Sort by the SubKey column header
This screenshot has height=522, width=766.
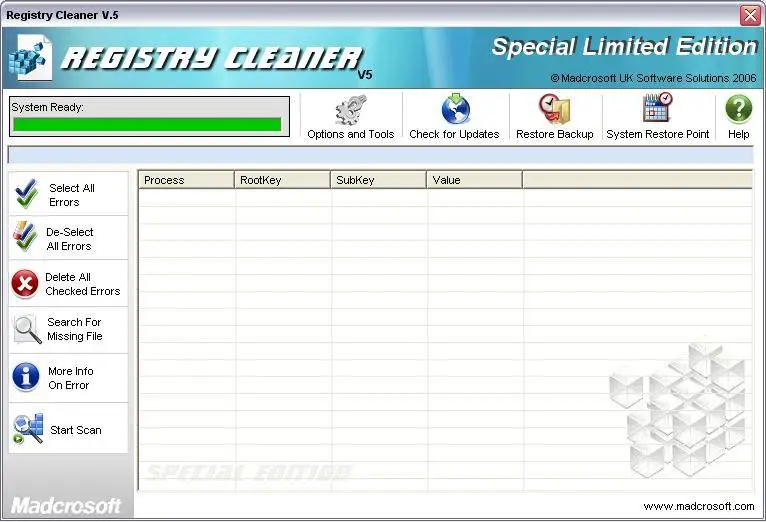[378, 180]
